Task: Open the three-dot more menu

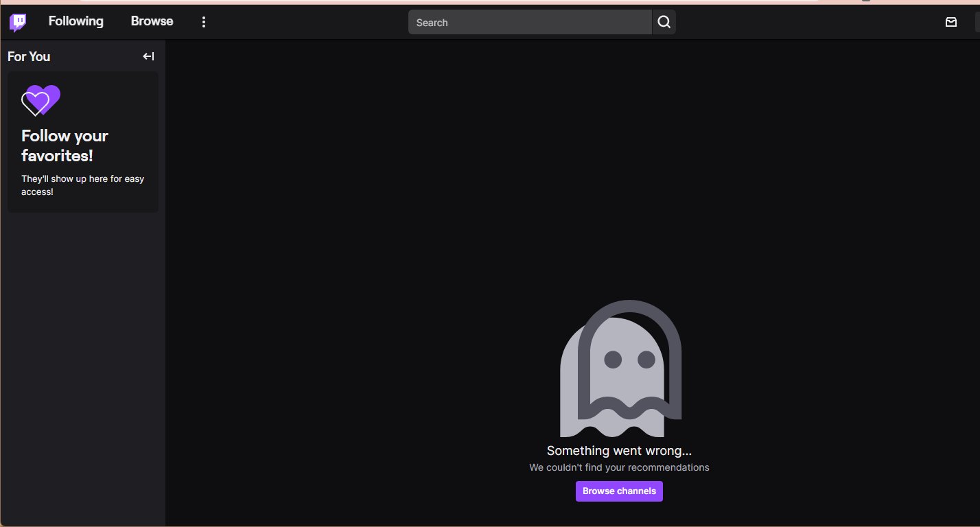Action: tap(203, 22)
